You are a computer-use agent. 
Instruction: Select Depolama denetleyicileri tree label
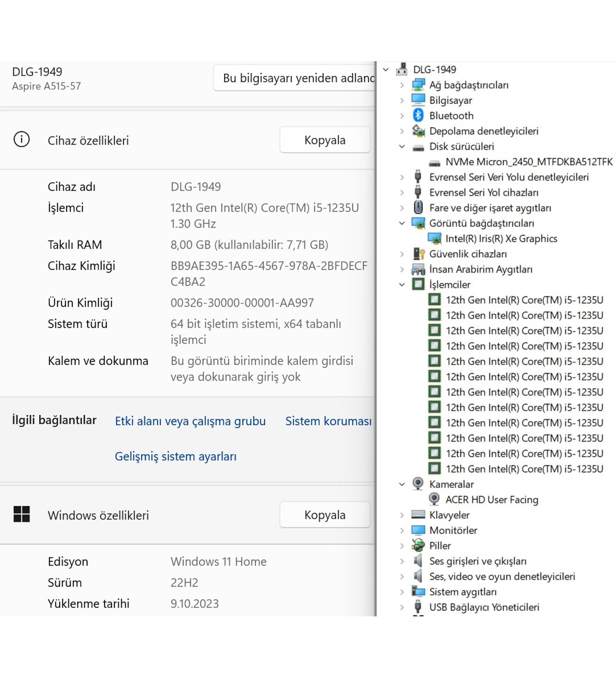484,131
